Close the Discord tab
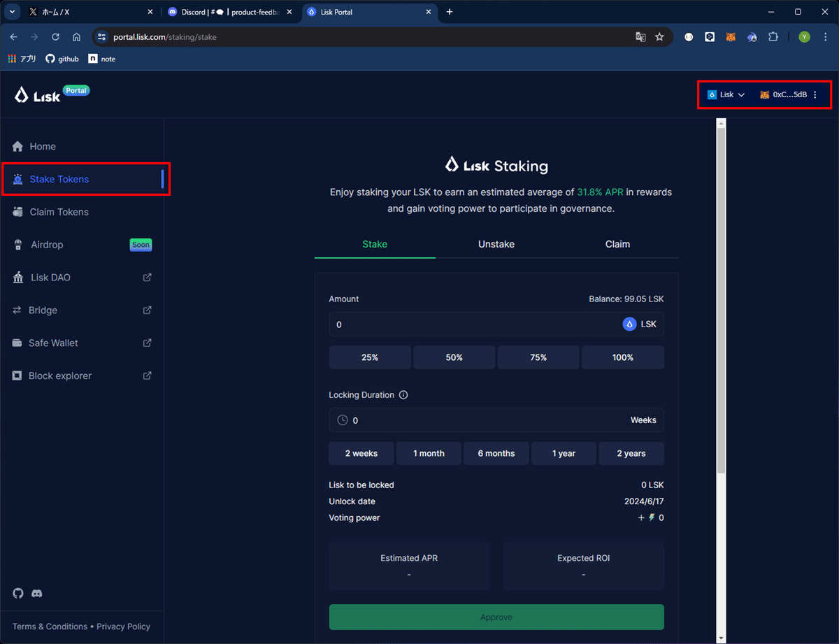839x644 pixels. (x=290, y=12)
